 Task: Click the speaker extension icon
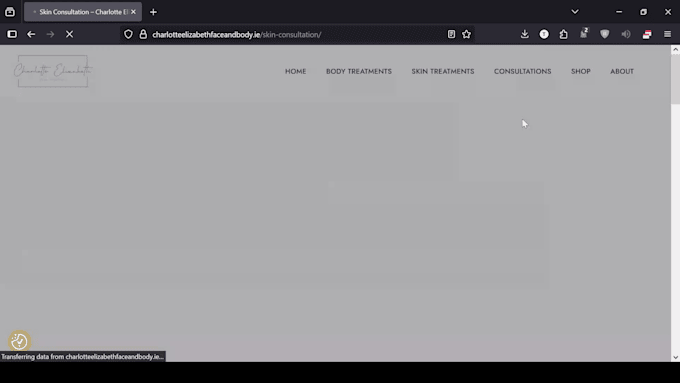point(626,34)
